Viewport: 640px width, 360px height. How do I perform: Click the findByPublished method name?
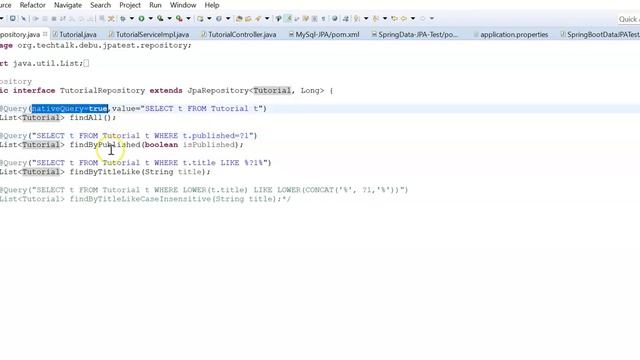click(105, 145)
